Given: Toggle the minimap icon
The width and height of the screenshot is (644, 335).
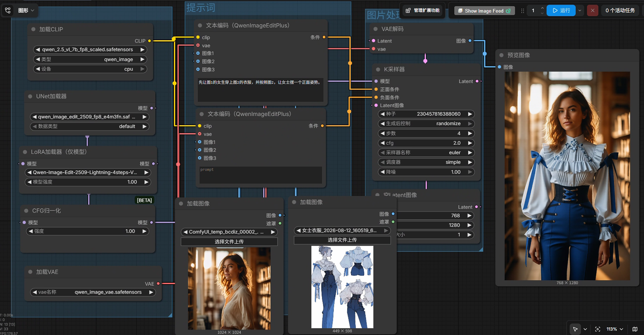Looking at the screenshot, I should pos(635,329).
